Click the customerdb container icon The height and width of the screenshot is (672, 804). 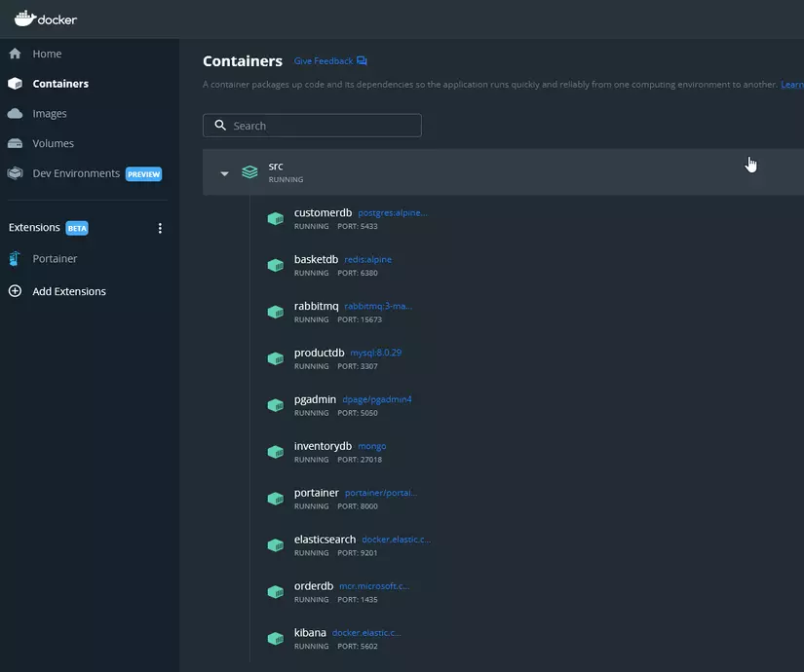point(276,219)
